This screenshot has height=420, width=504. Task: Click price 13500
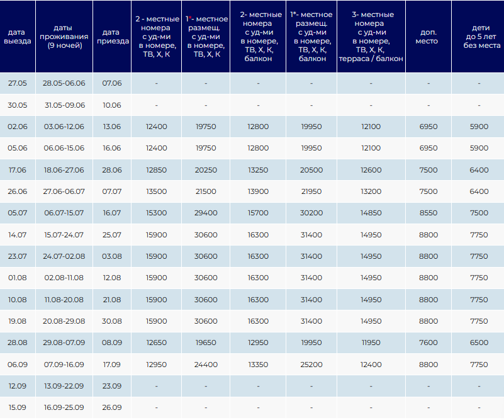click(156, 191)
